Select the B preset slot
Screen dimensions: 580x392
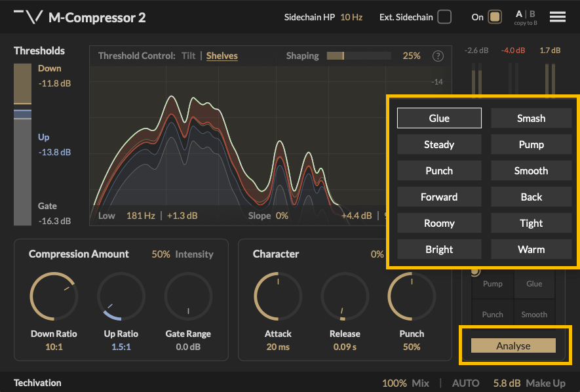(532, 14)
